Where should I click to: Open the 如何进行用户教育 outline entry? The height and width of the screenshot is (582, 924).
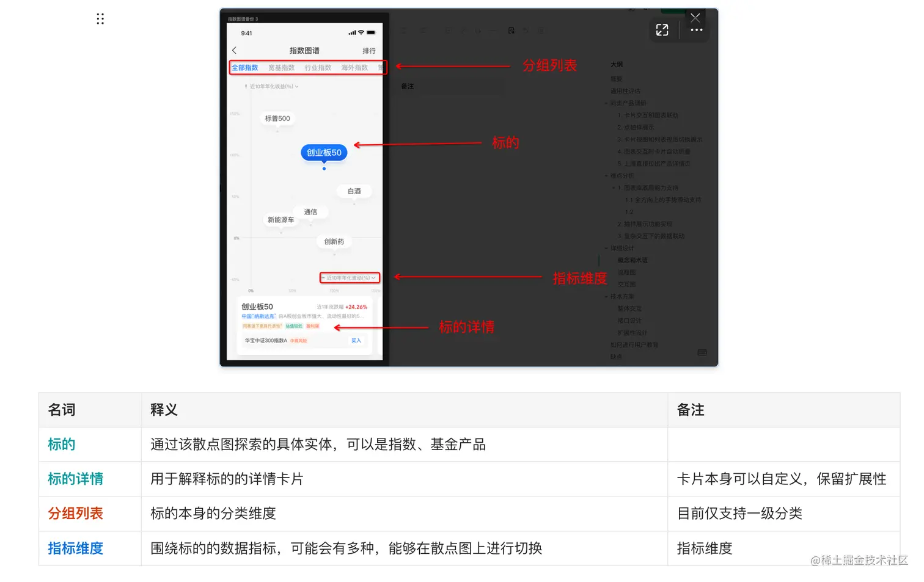coord(634,345)
